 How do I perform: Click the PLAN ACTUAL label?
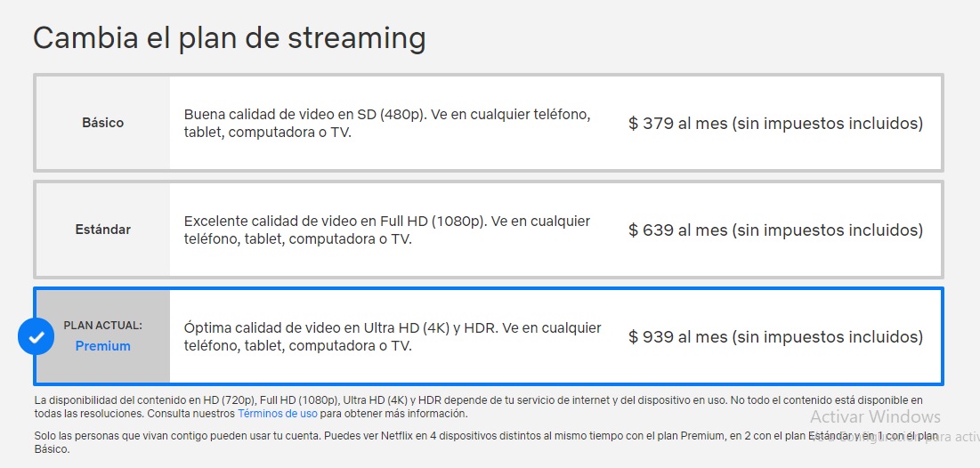[x=103, y=327]
